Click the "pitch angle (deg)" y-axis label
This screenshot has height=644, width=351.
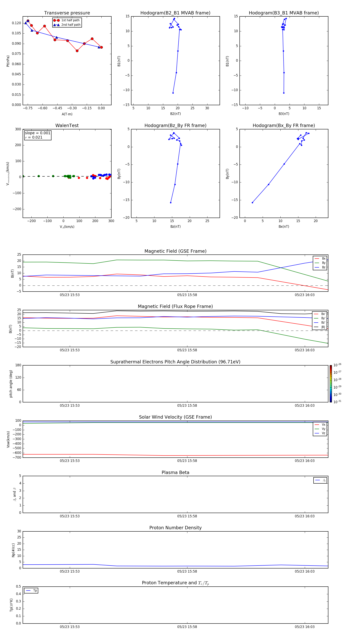(11, 384)
